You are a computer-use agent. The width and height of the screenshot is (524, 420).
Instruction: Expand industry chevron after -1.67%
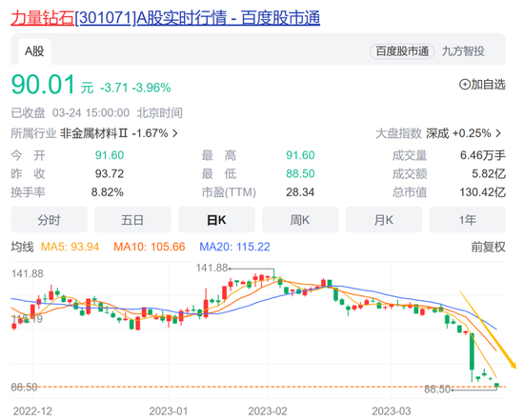tap(175, 133)
